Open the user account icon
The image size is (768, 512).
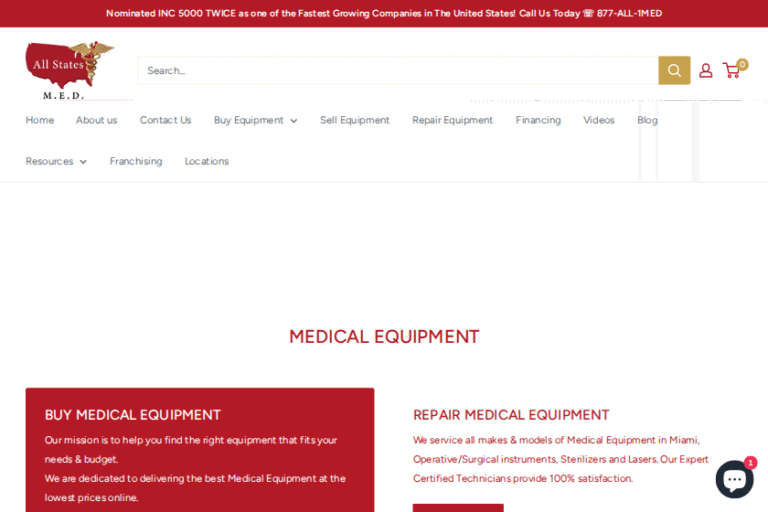coord(706,70)
